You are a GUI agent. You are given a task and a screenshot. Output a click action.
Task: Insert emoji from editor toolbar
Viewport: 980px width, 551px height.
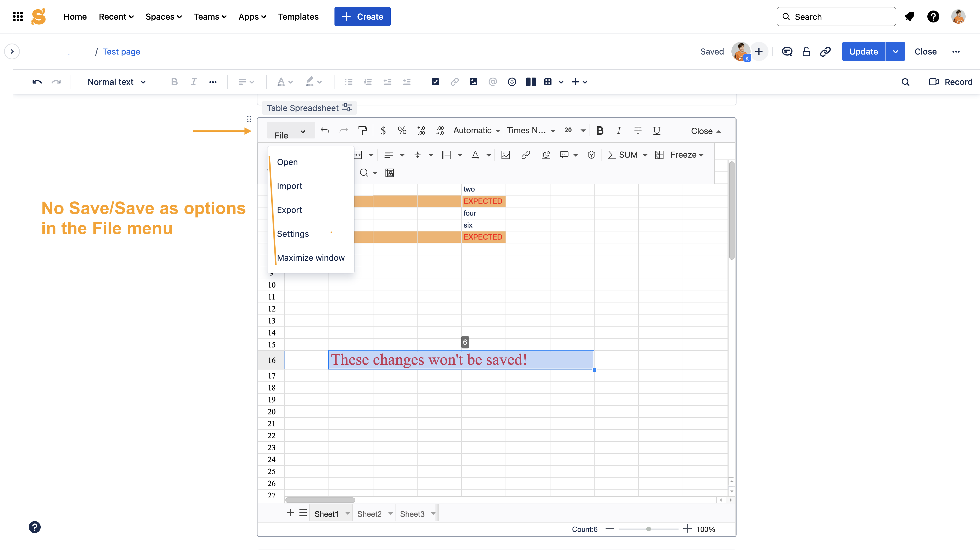pyautogui.click(x=512, y=82)
